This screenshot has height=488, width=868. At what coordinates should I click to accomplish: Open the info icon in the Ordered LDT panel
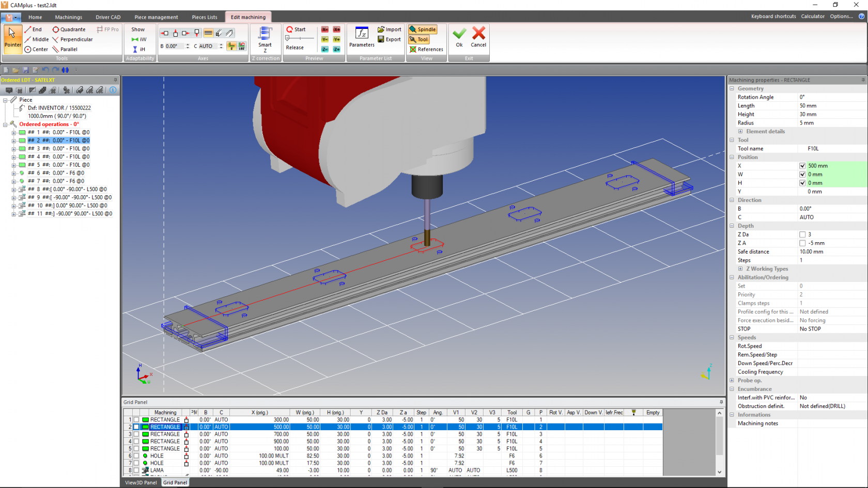click(113, 90)
